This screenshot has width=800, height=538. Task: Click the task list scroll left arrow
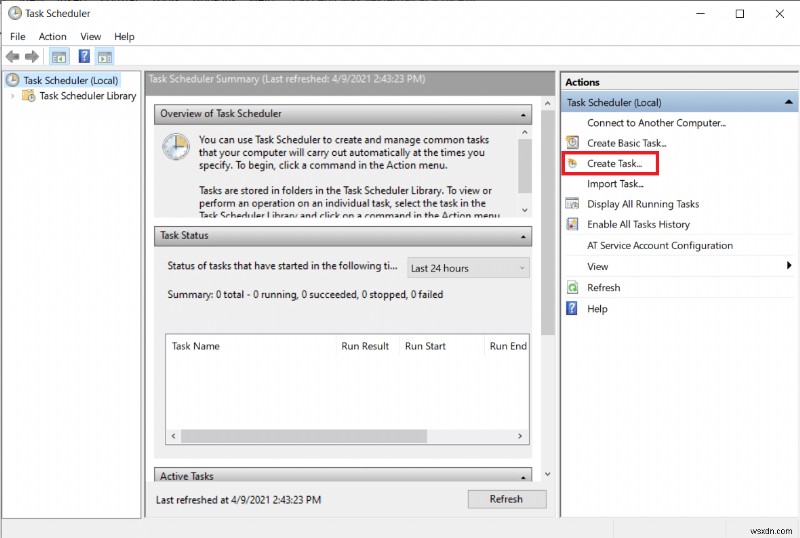pyautogui.click(x=173, y=436)
